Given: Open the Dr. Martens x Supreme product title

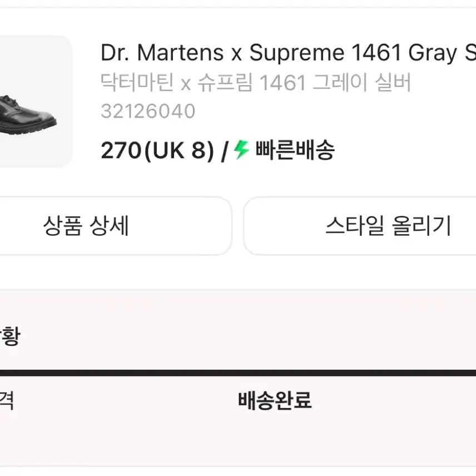Looking at the screenshot, I should point(278,53).
